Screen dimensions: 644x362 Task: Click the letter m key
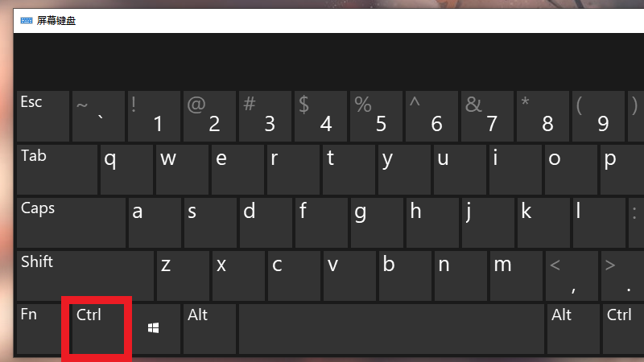pos(516,276)
